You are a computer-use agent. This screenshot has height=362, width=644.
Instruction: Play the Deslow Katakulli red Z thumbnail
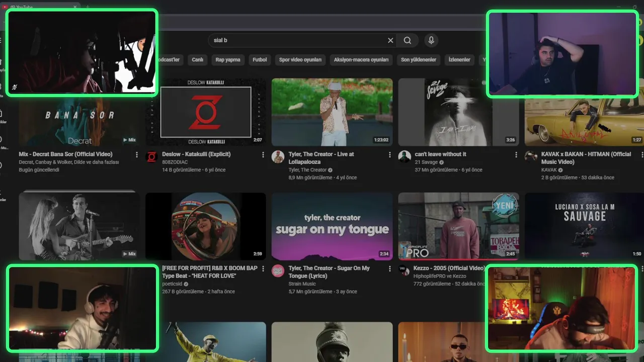click(206, 112)
